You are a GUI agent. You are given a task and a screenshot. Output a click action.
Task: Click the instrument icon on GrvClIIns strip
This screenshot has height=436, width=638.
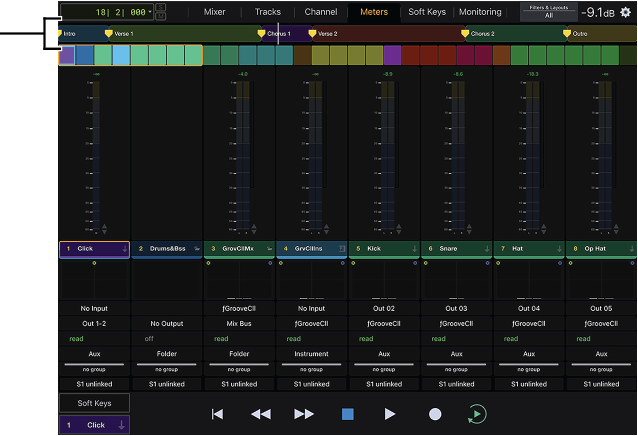coord(342,249)
